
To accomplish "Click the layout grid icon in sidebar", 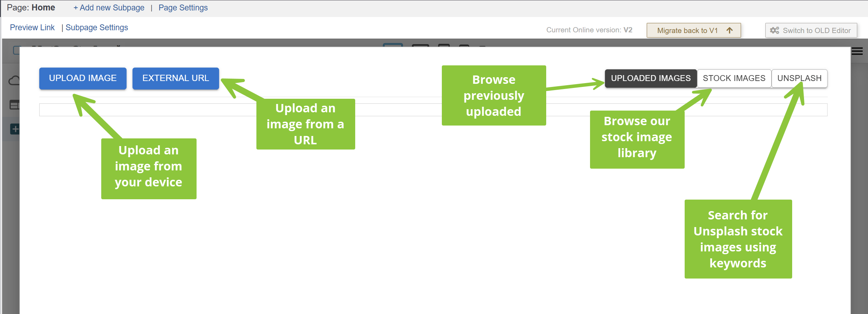I will 14,105.
